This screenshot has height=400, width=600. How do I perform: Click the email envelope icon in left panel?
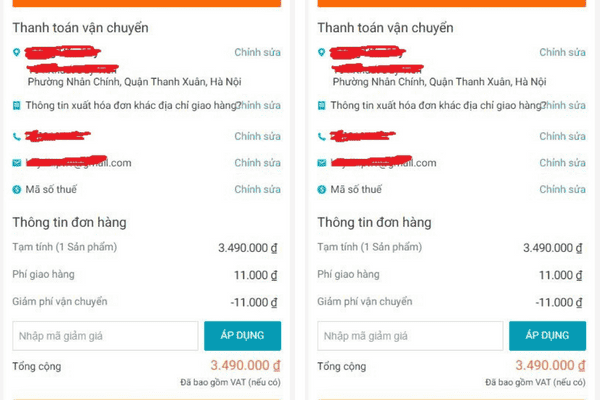[x=16, y=163]
